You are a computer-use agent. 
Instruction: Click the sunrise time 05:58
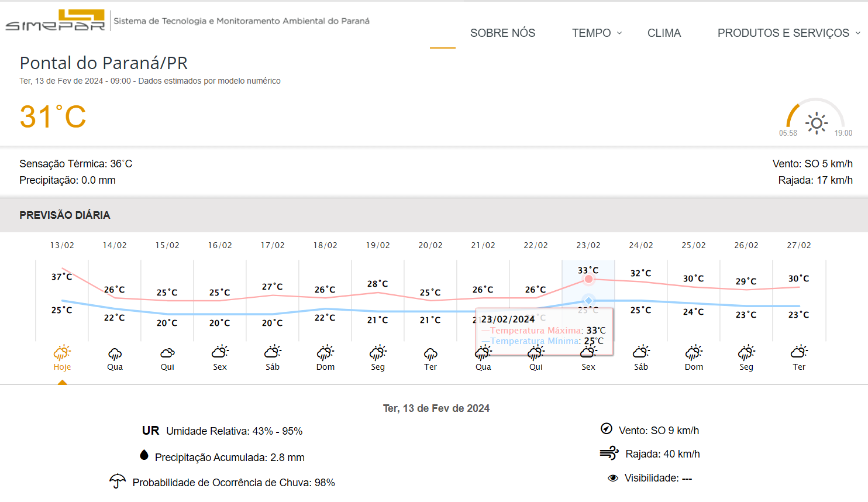tap(788, 133)
